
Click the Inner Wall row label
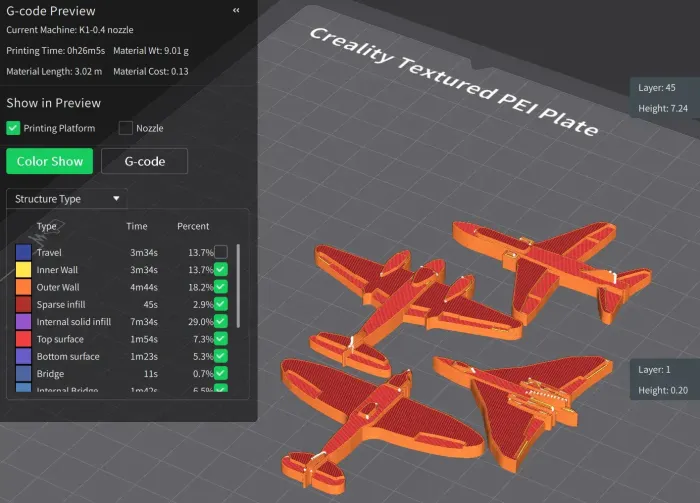tap(57, 270)
